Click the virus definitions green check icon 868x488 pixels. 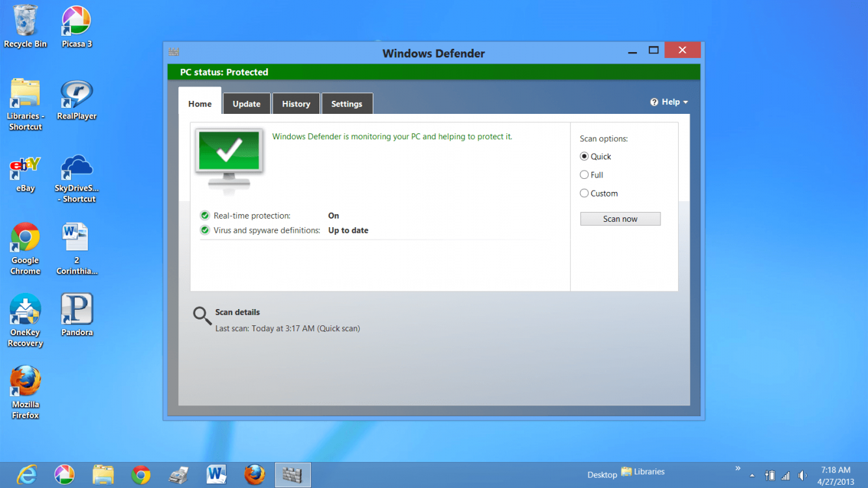pyautogui.click(x=205, y=230)
